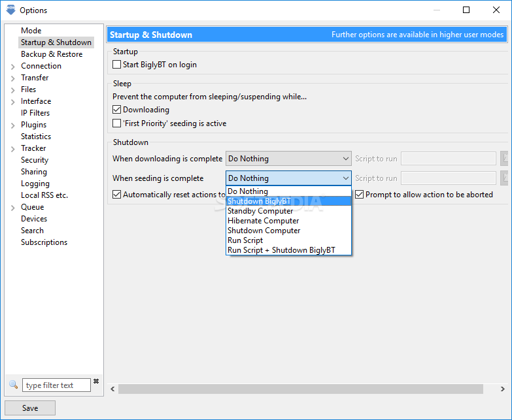
Task: Open the Mode settings page
Action: (x=31, y=30)
